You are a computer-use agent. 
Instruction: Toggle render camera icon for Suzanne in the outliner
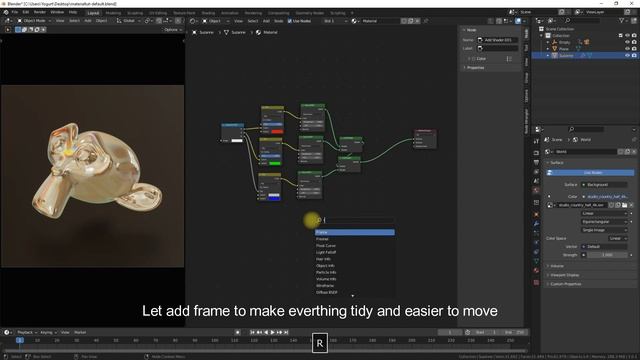(x=634, y=55)
